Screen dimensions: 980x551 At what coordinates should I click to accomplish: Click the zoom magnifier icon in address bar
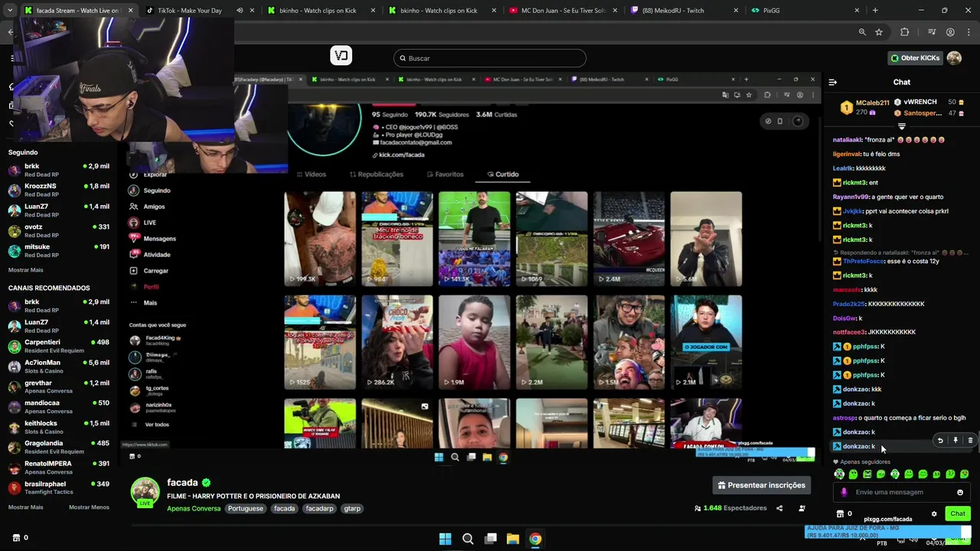(x=862, y=32)
